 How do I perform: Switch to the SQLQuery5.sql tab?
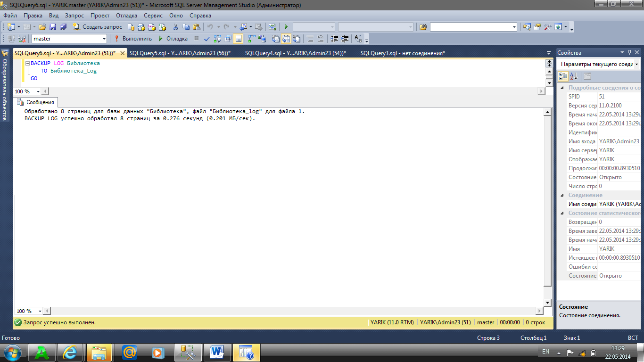(x=180, y=53)
